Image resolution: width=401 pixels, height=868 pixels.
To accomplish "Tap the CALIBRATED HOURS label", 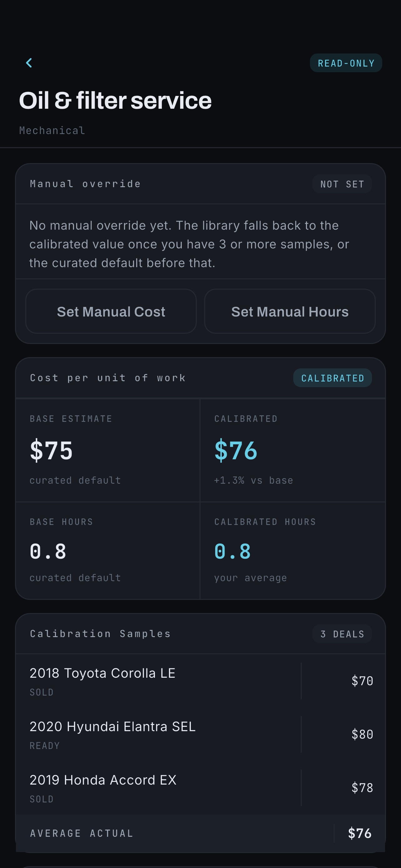I will 265,522.
